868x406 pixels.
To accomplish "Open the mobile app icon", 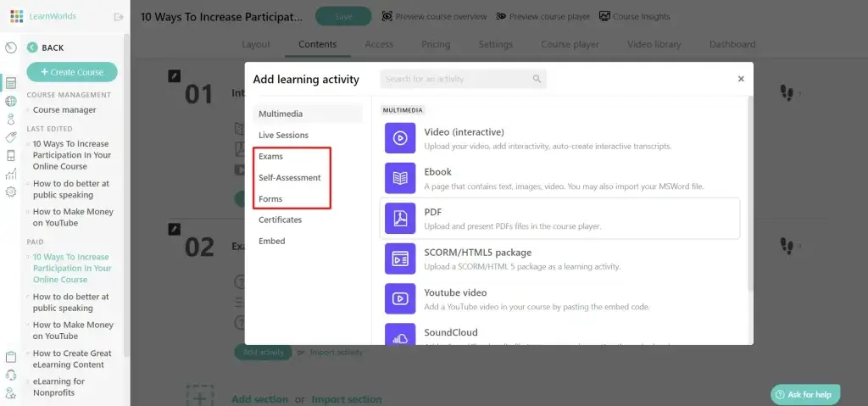I will tap(10, 156).
